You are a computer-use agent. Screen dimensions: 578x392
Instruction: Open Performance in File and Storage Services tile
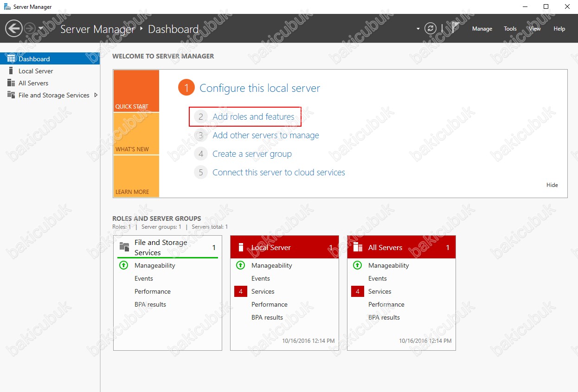[x=153, y=291]
